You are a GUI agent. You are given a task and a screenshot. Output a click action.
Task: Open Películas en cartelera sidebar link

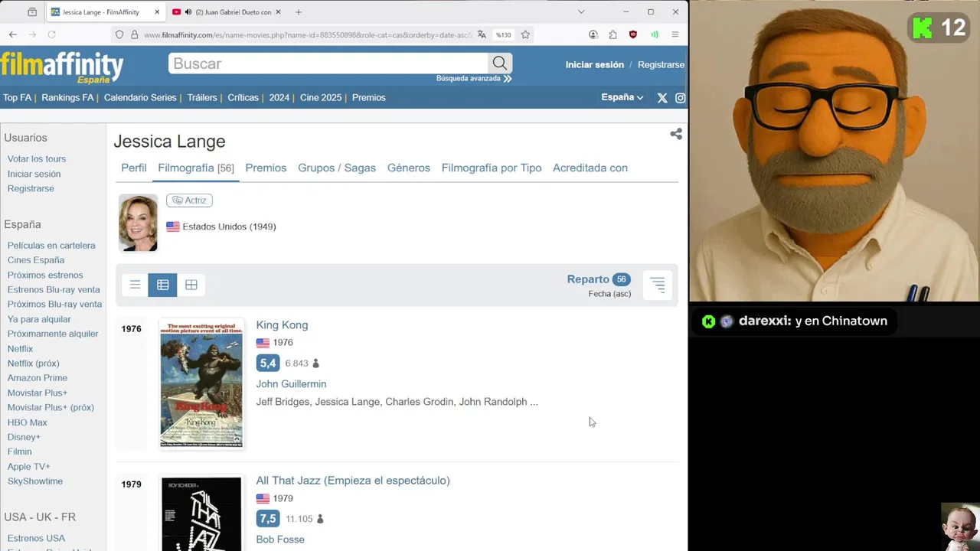(51, 246)
